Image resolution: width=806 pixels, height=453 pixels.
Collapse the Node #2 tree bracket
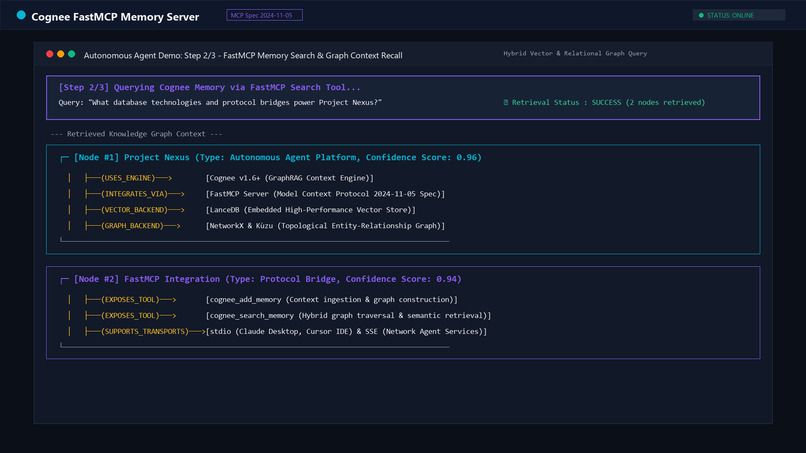[x=64, y=280]
